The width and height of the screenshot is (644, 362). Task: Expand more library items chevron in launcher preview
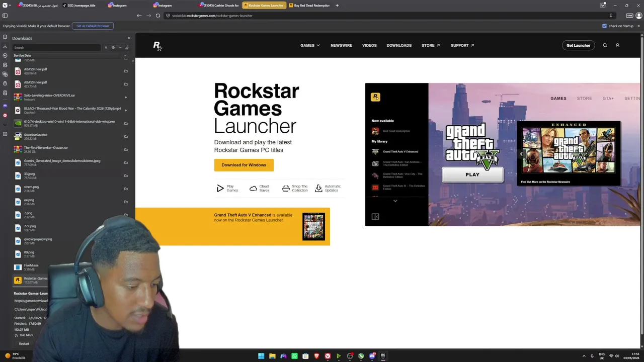395,201
